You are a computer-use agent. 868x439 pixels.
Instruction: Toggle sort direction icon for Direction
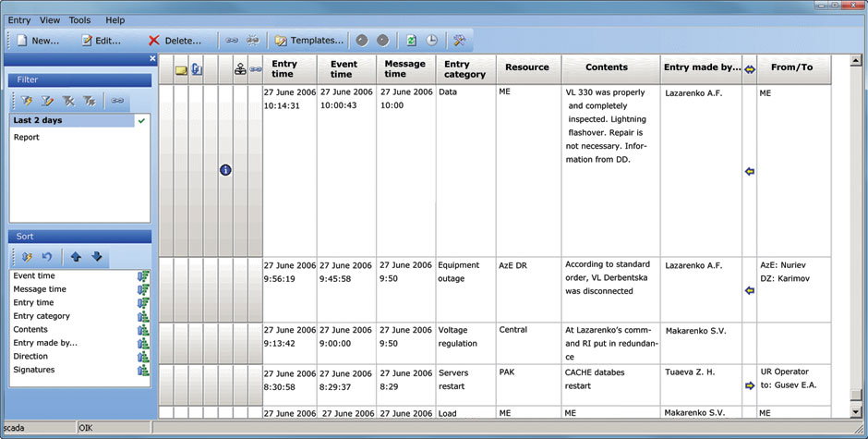pos(143,357)
